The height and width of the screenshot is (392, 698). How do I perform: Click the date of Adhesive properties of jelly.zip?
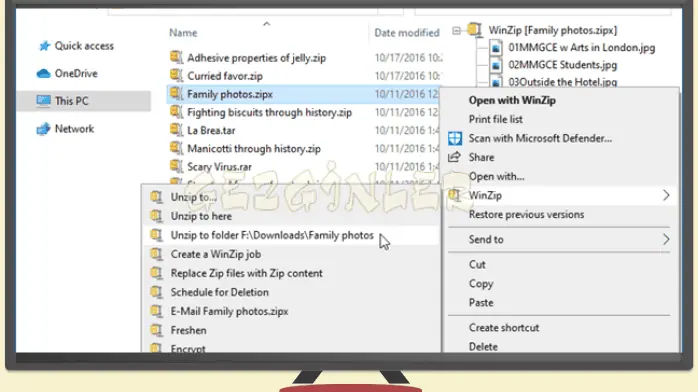(408, 58)
